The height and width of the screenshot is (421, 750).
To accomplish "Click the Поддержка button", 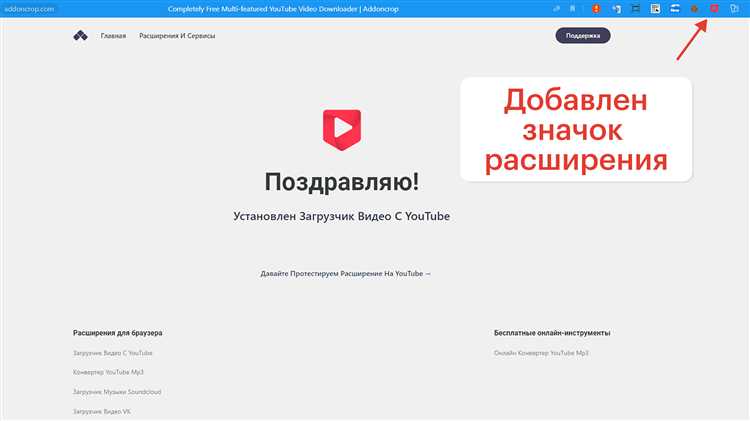I will click(x=583, y=35).
